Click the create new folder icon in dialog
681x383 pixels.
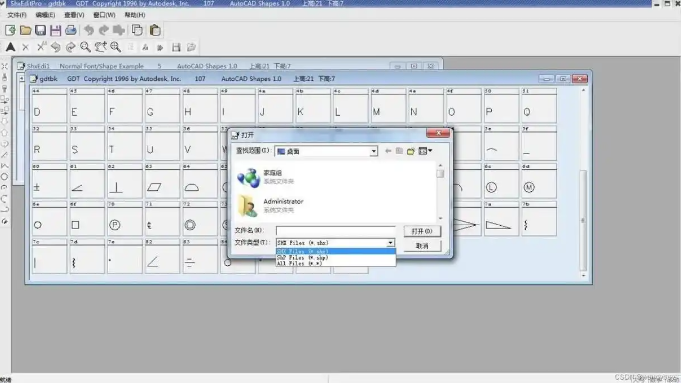[410, 151]
